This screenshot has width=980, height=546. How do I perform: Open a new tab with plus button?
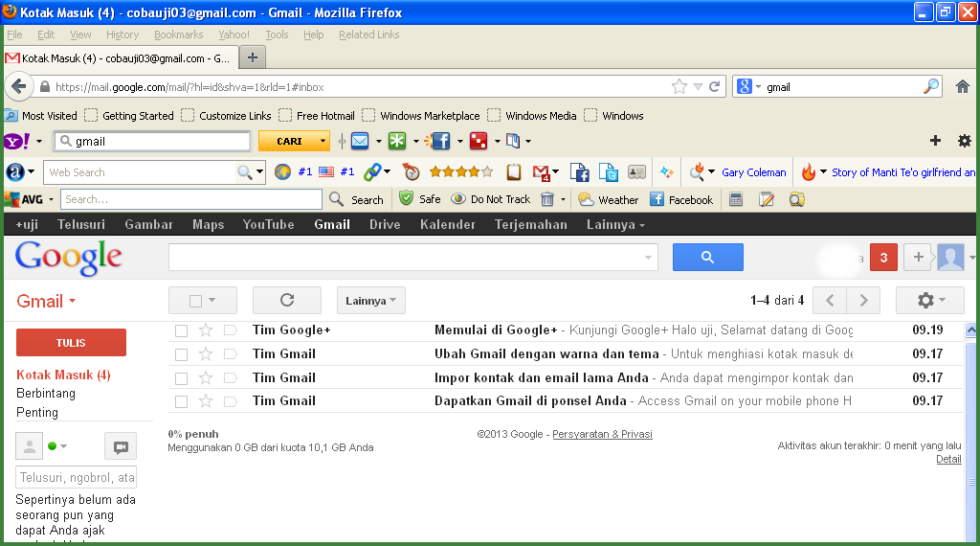pyautogui.click(x=253, y=57)
